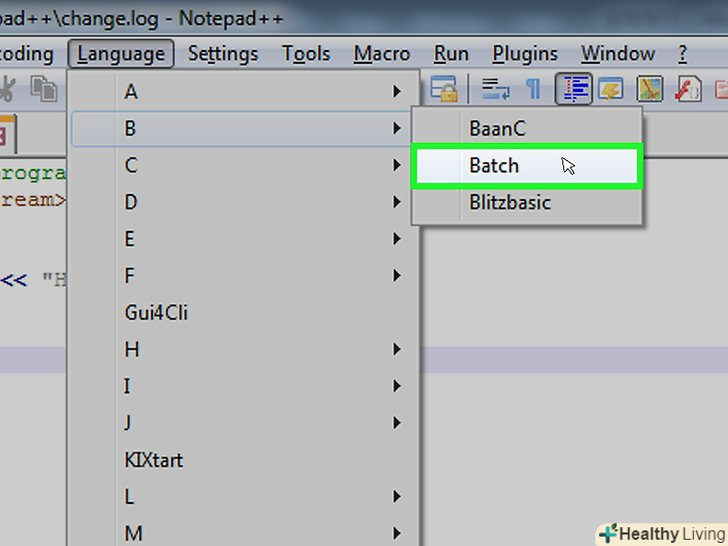Open the Window menu
Viewport: 728px width, 546px height.
618,54
